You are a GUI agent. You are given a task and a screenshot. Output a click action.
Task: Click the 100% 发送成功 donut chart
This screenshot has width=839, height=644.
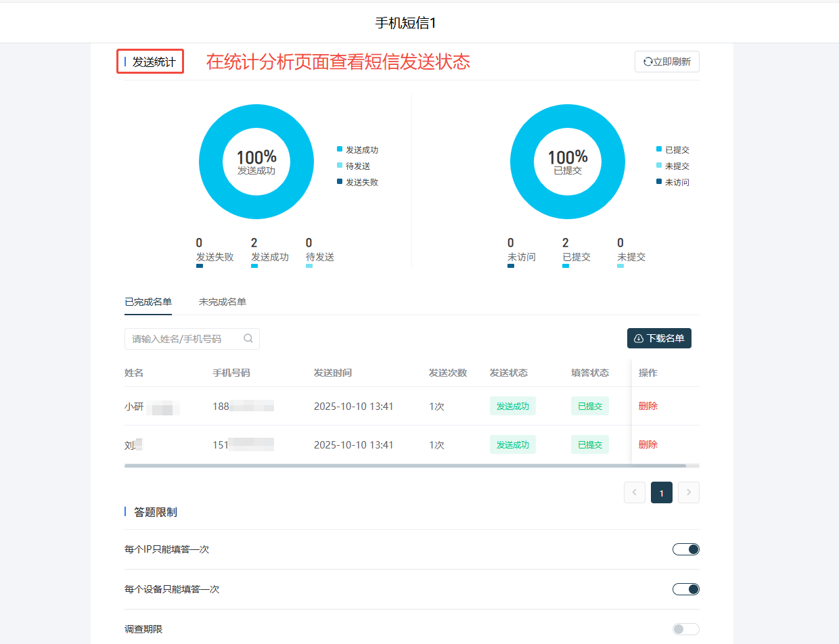(256, 162)
